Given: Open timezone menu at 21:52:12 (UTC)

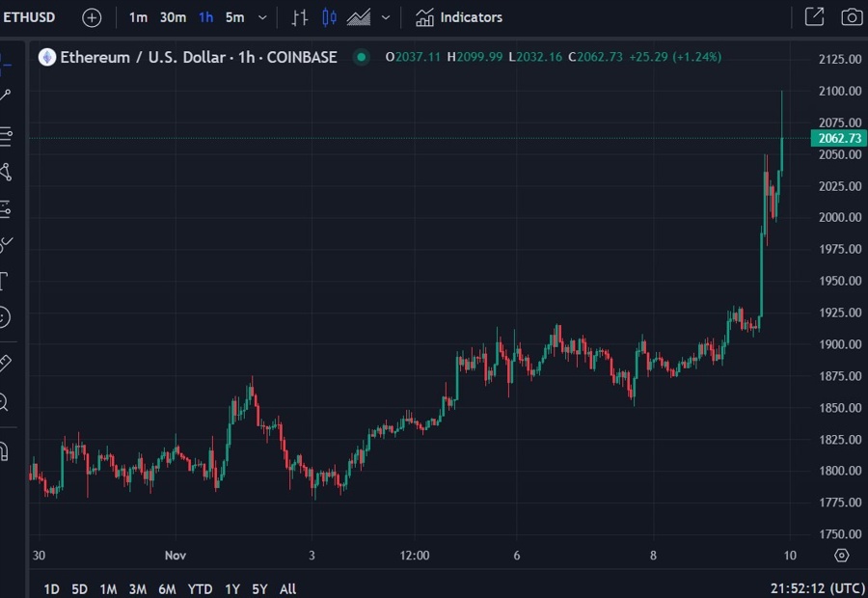Looking at the screenshot, I should click(x=818, y=588).
